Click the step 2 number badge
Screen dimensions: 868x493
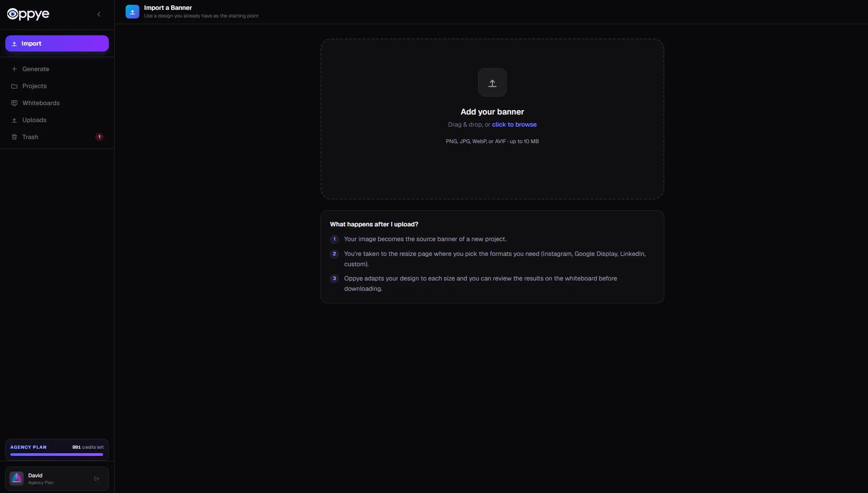click(334, 254)
